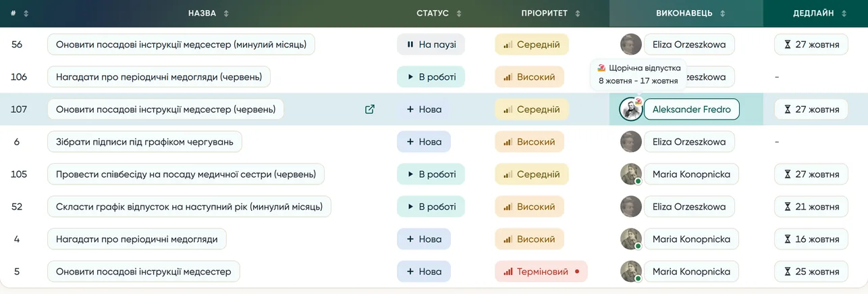Screen dimensions: 868x294
Task: Open status 'В роботі' for task 106
Action: (x=431, y=77)
